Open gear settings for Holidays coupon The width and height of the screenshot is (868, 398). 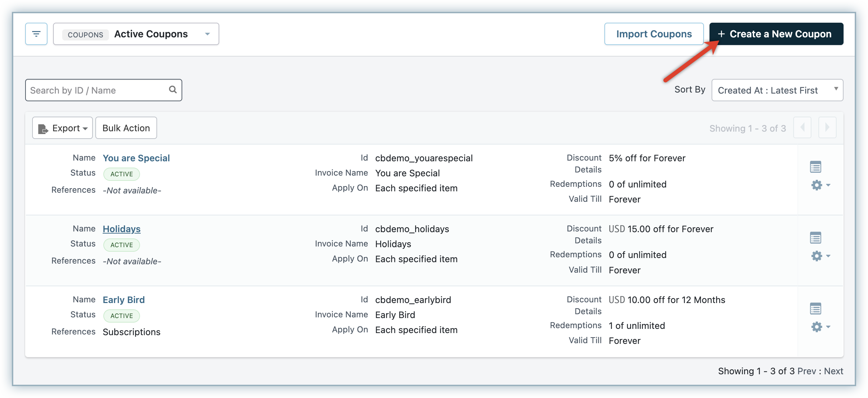[x=819, y=256]
